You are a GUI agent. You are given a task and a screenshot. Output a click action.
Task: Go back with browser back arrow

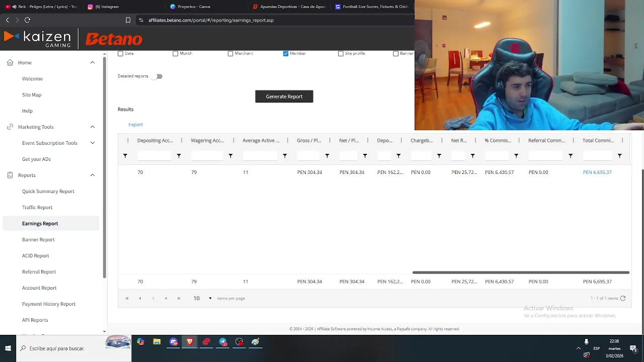7,20
